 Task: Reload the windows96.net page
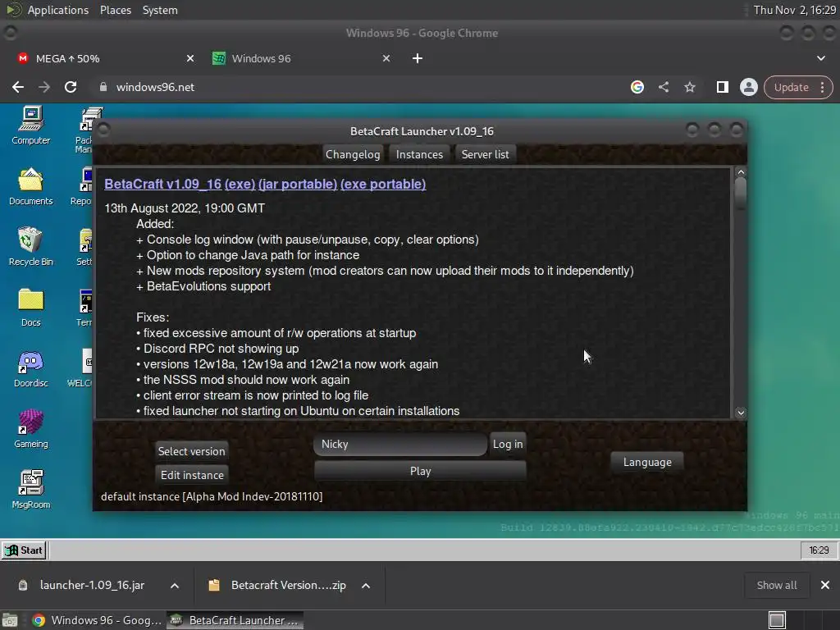(x=71, y=87)
